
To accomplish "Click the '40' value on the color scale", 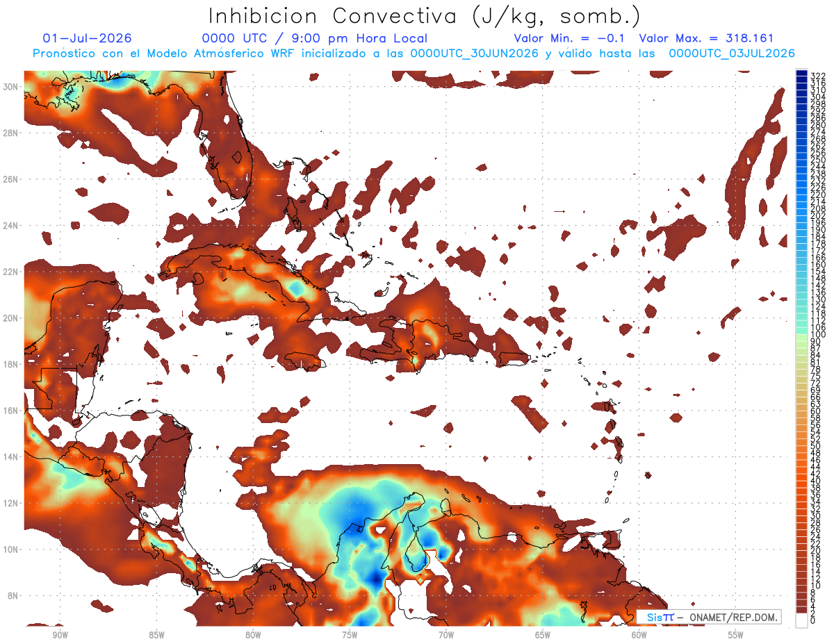I will point(816,481).
